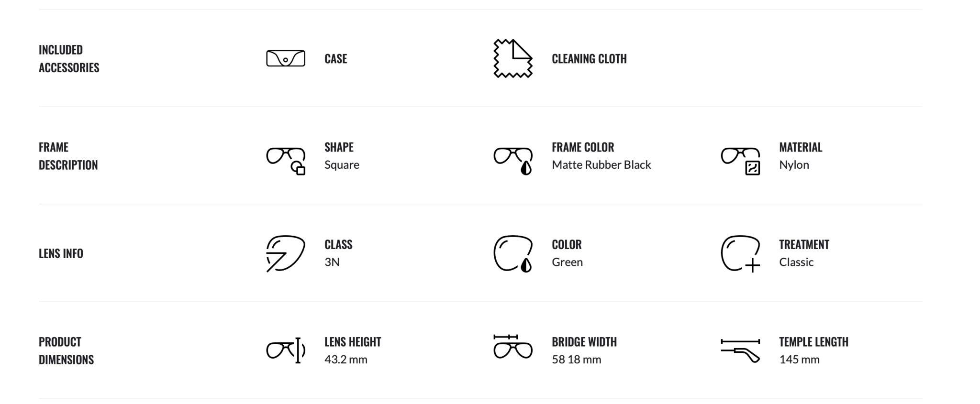Viewport: 980px width, 404px height.
Task: Click the cleaning cloth icon
Action: (513, 58)
